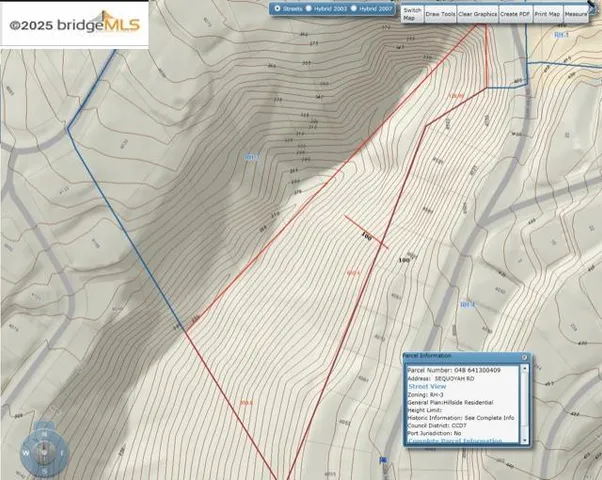Pan east using compass E arrow
602x480 pixels.
[64, 454]
